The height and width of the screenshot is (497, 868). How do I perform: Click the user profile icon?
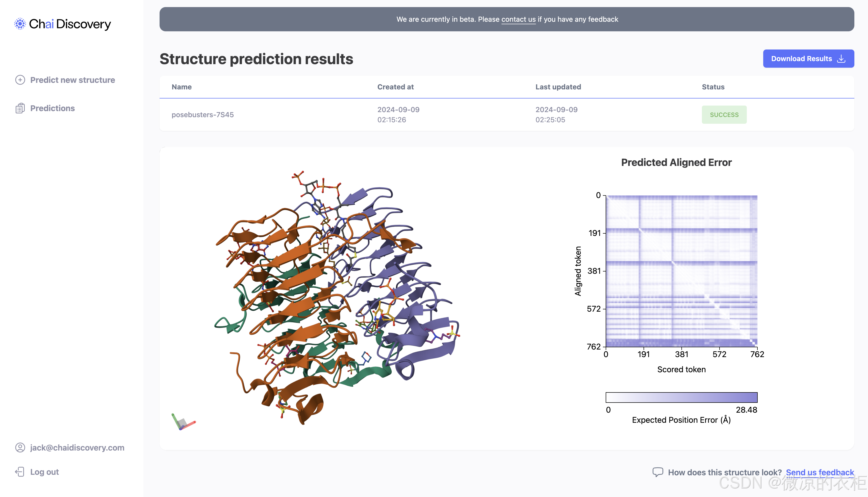pyautogui.click(x=20, y=448)
